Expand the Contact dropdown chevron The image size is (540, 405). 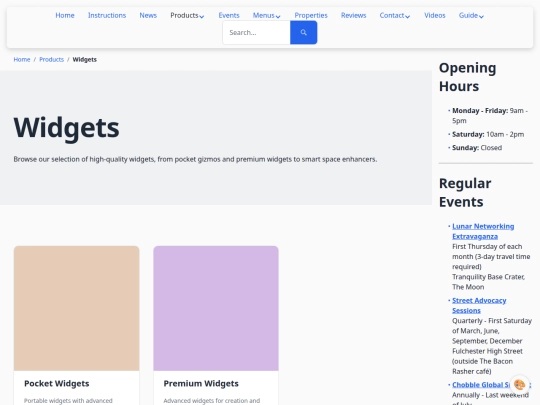(x=407, y=16)
